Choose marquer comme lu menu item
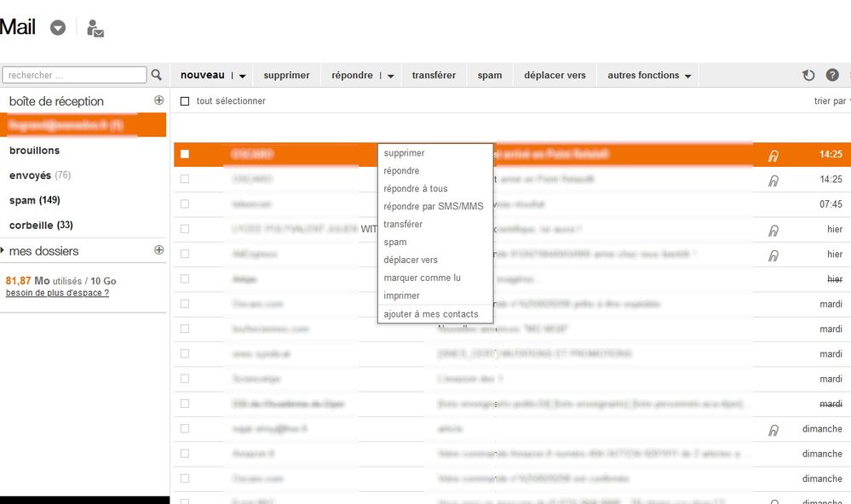The image size is (851, 504). 422,278
